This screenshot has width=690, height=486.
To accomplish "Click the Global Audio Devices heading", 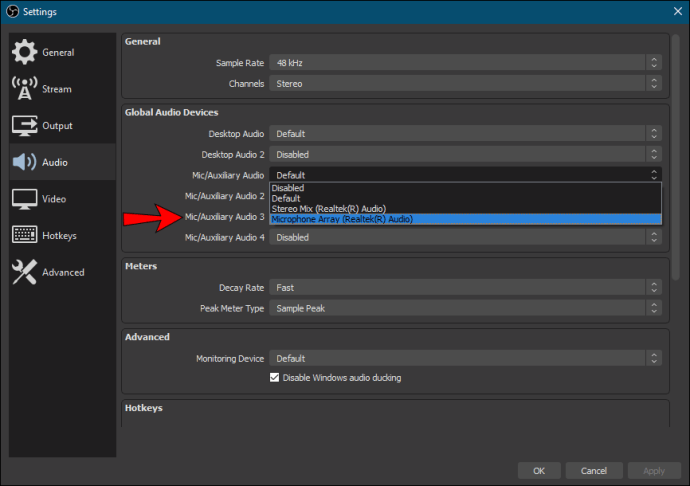I will tap(171, 112).
